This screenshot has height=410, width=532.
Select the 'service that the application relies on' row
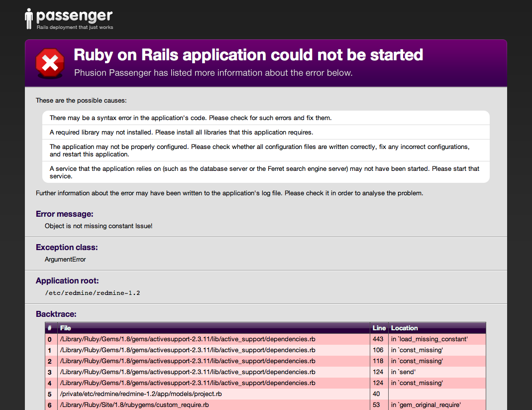[x=266, y=172]
